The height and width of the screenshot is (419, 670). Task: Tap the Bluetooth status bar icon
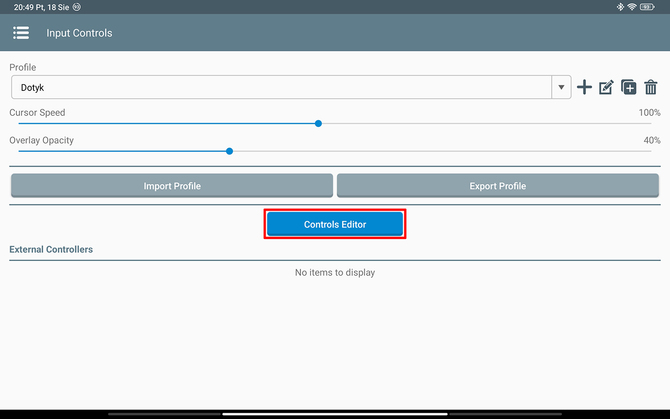tap(619, 7)
